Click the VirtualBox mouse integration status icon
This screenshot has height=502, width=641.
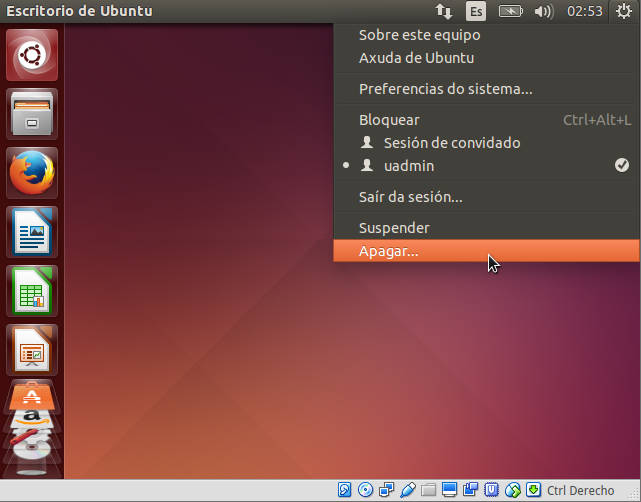pyautogui.click(x=513, y=489)
